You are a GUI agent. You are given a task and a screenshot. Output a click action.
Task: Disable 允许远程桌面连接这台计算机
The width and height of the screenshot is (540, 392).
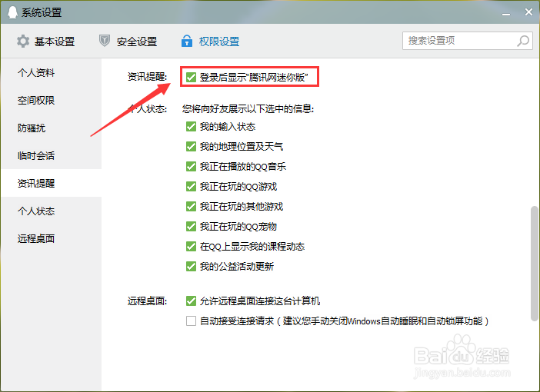click(x=191, y=301)
